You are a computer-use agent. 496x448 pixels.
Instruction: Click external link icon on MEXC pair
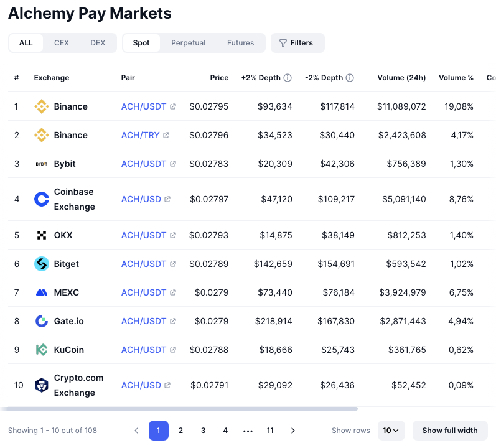click(173, 292)
